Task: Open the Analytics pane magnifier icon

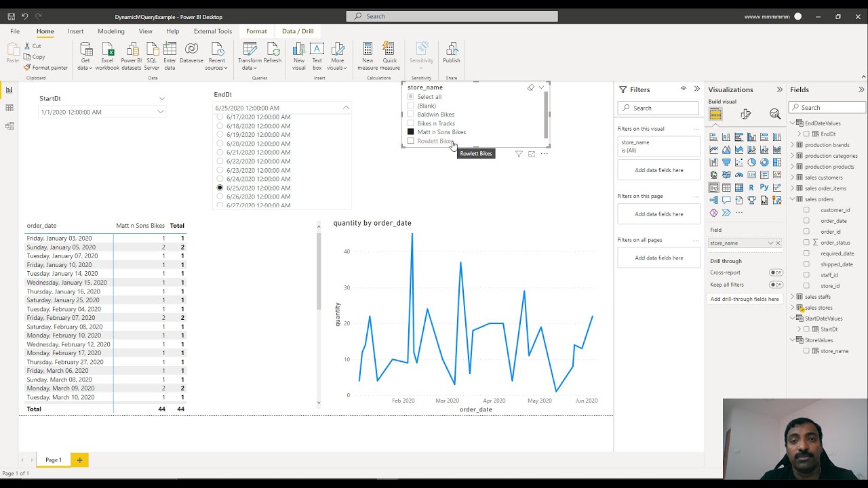Action: pyautogui.click(x=775, y=114)
